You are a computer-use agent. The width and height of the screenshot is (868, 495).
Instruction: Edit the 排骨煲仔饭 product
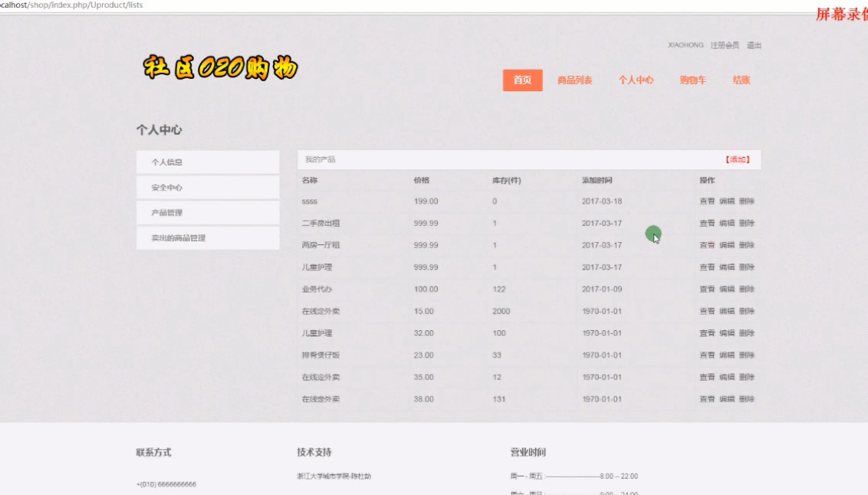(x=727, y=355)
